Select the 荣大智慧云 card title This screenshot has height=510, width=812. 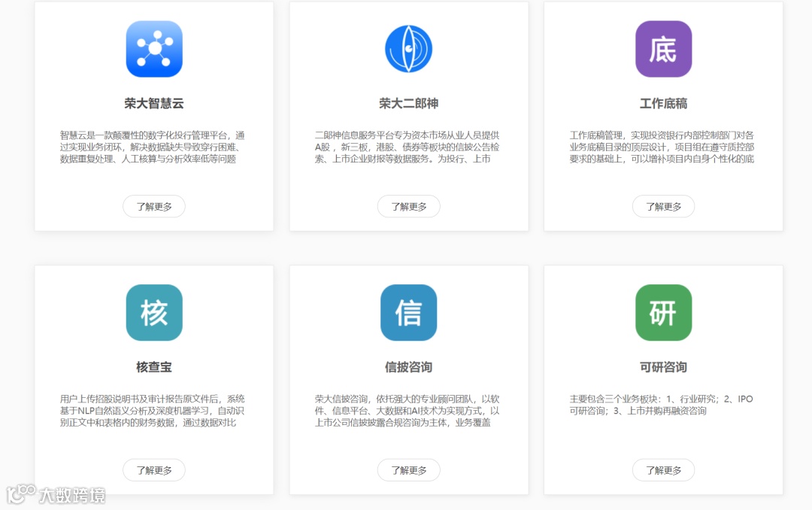click(x=154, y=104)
